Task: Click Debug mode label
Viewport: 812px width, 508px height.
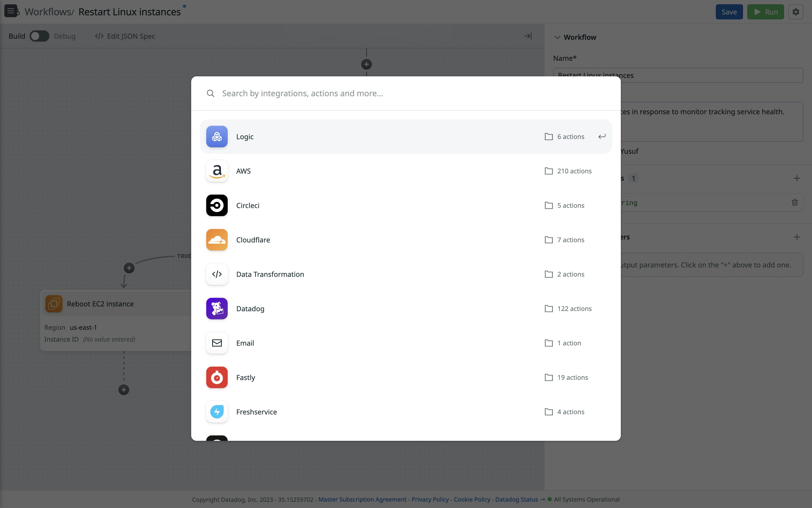Action: click(64, 36)
